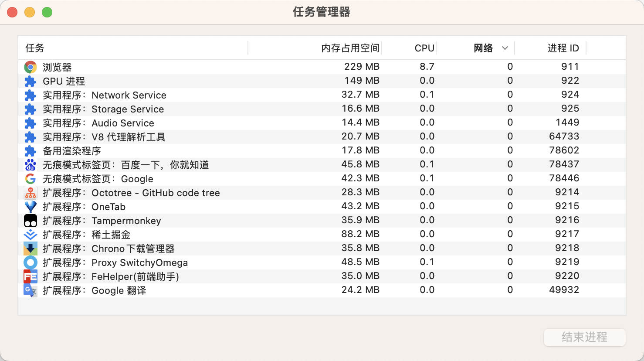Select the 浏览器 task name

coord(57,67)
